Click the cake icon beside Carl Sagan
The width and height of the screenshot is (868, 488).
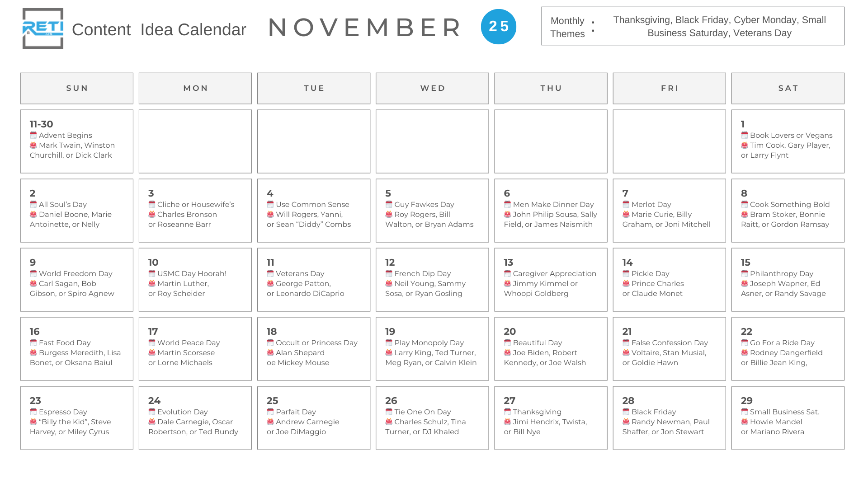point(33,283)
